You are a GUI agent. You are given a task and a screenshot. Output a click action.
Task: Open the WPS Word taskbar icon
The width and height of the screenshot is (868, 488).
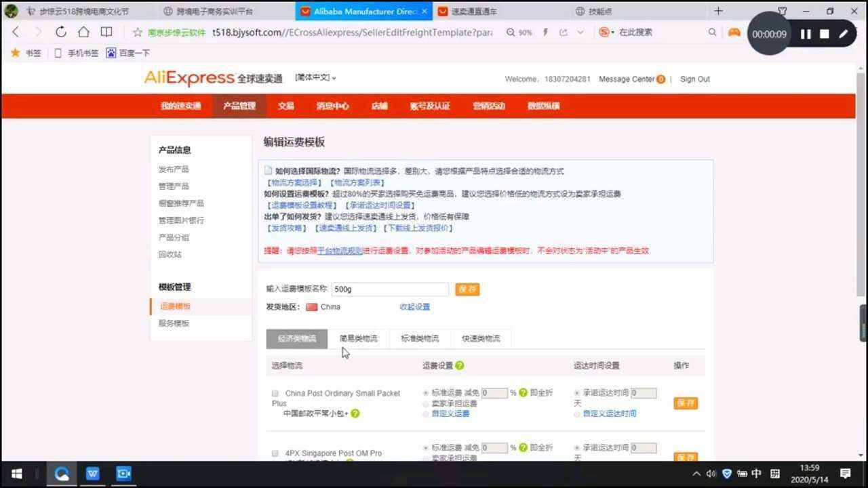click(x=92, y=473)
